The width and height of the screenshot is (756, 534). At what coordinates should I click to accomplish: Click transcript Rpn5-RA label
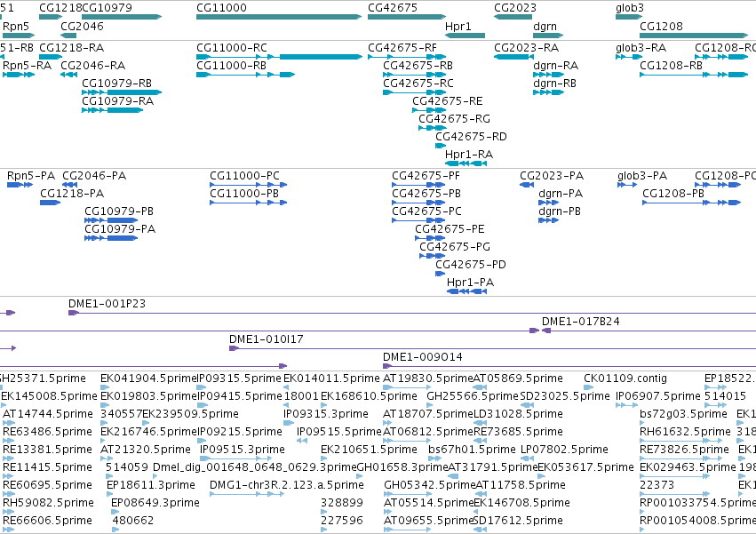27,65
